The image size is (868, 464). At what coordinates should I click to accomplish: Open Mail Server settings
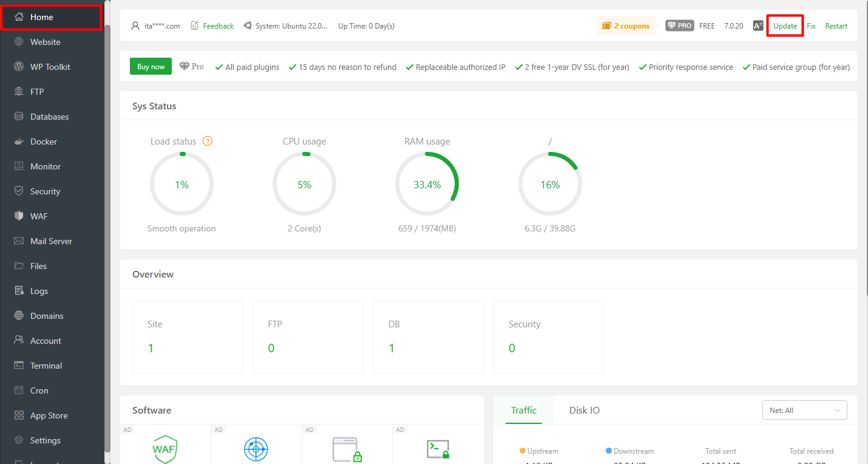tap(52, 241)
